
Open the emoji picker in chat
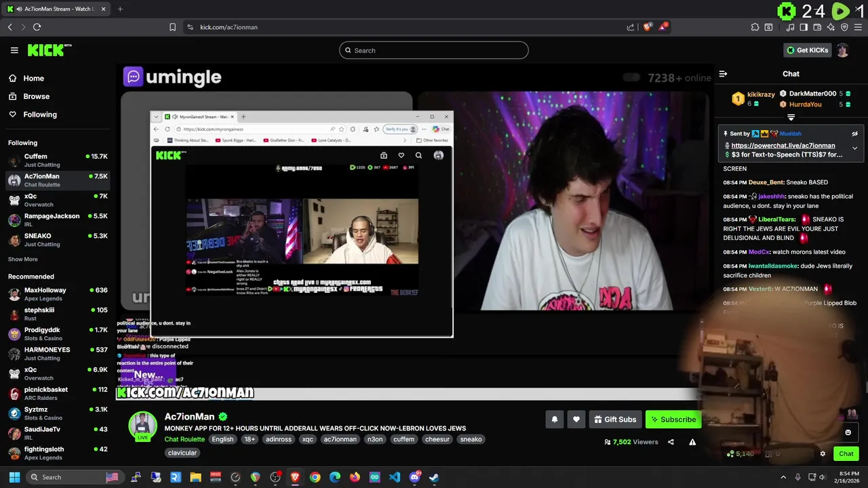tap(848, 432)
